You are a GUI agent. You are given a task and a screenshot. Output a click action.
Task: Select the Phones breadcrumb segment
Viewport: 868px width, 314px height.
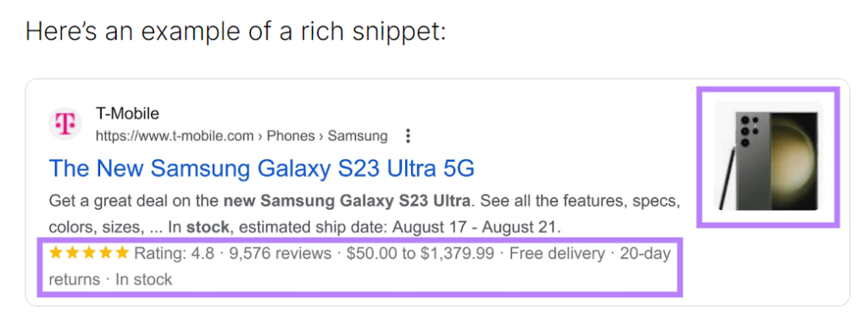[292, 136]
